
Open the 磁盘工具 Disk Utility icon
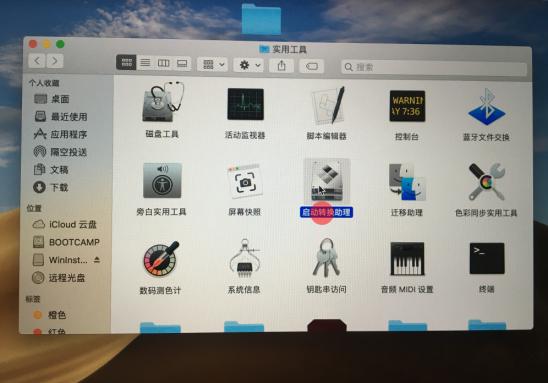tap(163, 103)
